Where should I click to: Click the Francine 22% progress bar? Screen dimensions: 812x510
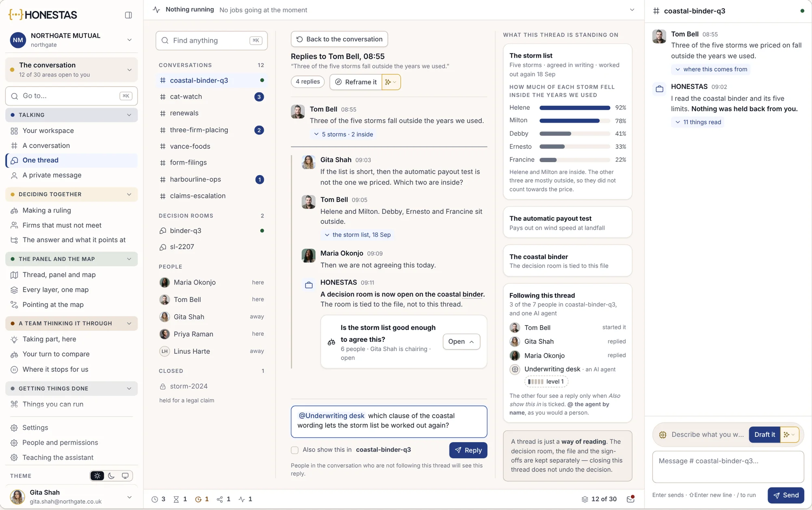click(574, 160)
